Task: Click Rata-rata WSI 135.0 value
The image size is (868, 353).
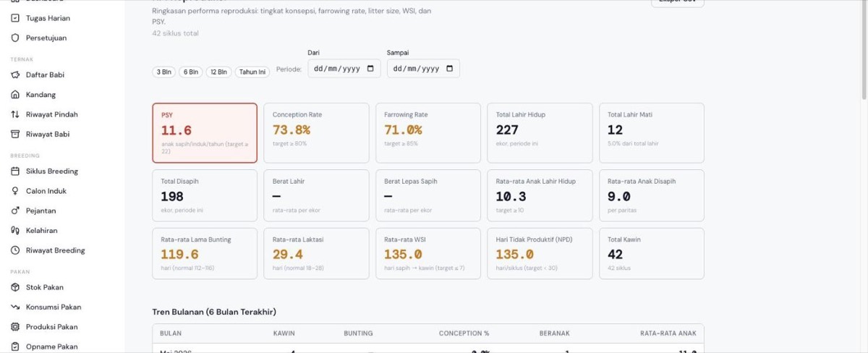Action: pos(403,255)
